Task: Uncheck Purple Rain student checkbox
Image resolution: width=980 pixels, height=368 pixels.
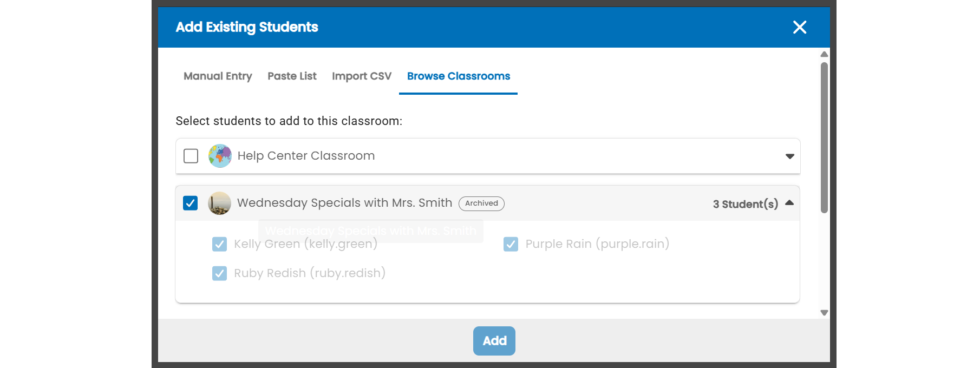Action: 511,244
